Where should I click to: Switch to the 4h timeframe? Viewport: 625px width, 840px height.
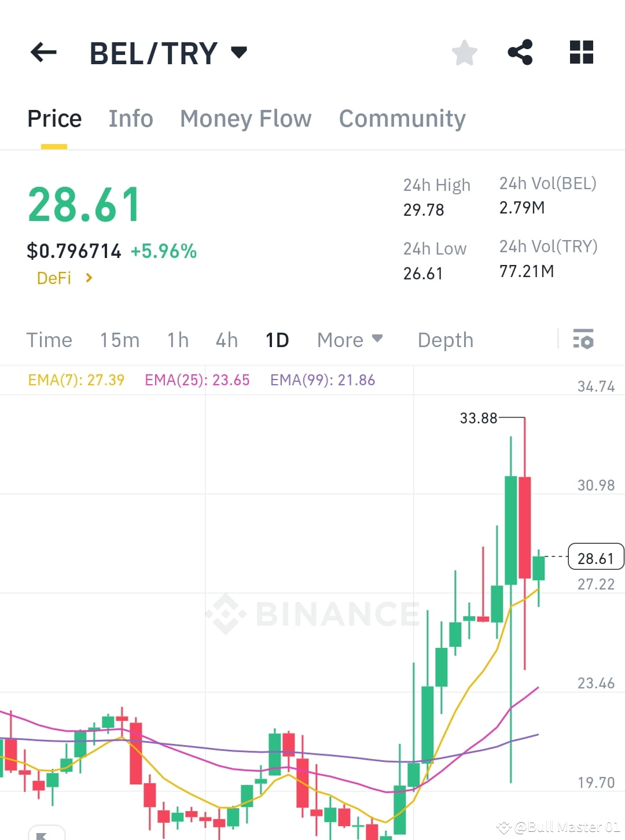(x=226, y=340)
